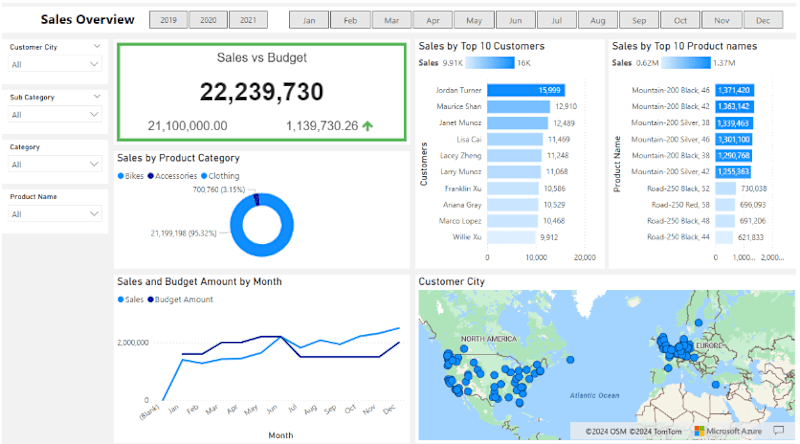Screen dimensions: 800x444
Task: Select Franklin Xu customer bar
Action: click(513, 188)
